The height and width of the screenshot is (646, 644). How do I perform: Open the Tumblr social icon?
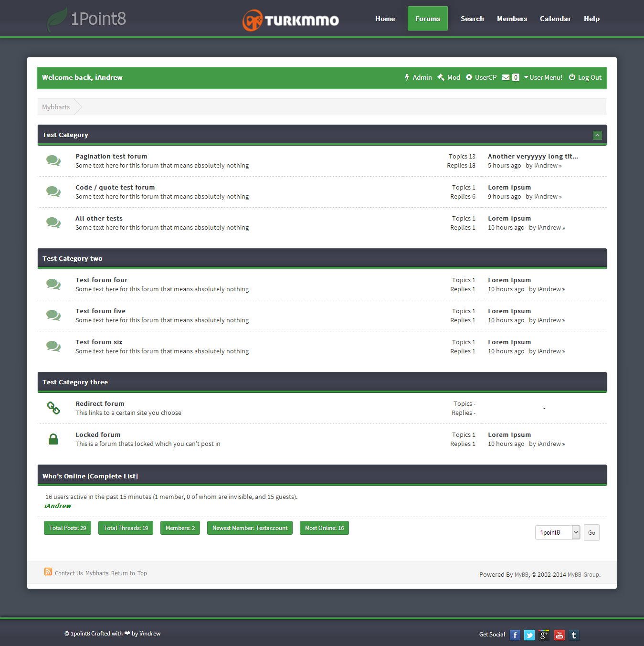(x=574, y=635)
